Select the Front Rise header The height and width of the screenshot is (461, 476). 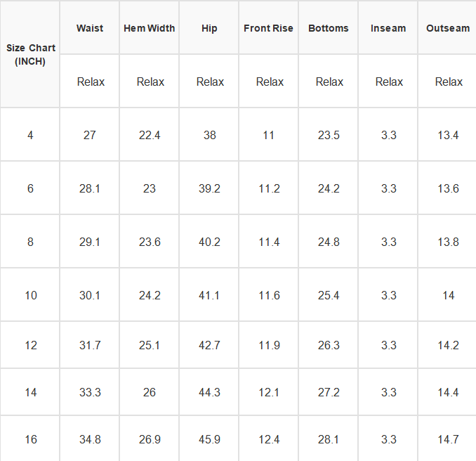pyautogui.click(x=269, y=28)
